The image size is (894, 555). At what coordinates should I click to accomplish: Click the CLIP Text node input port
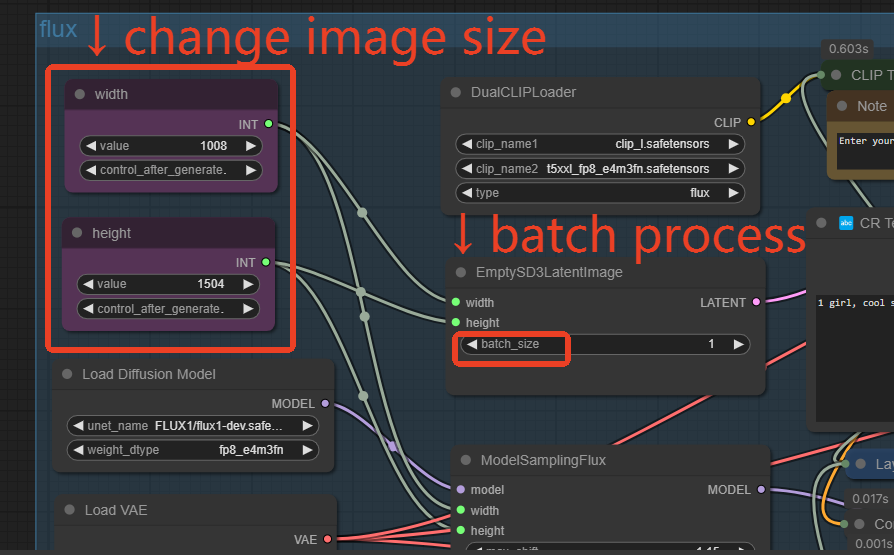pyautogui.click(x=821, y=75)
